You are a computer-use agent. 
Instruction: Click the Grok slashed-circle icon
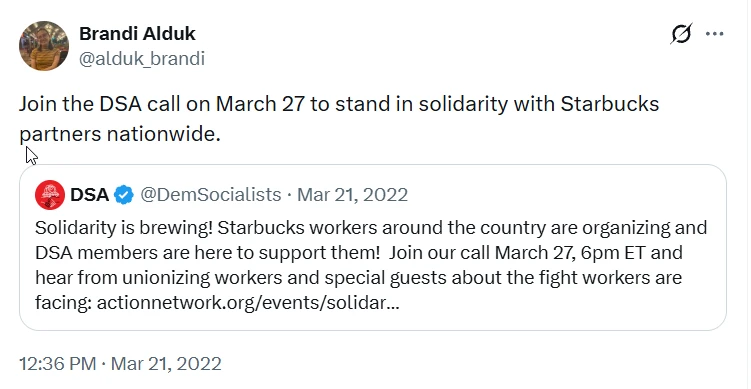pos(682,34)
